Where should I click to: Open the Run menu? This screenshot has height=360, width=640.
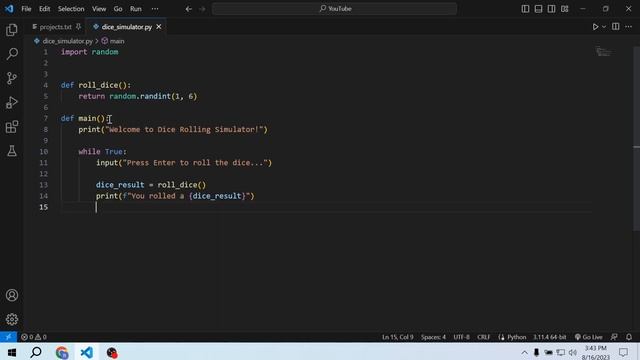pyautogui.click(x=136, y=9)
